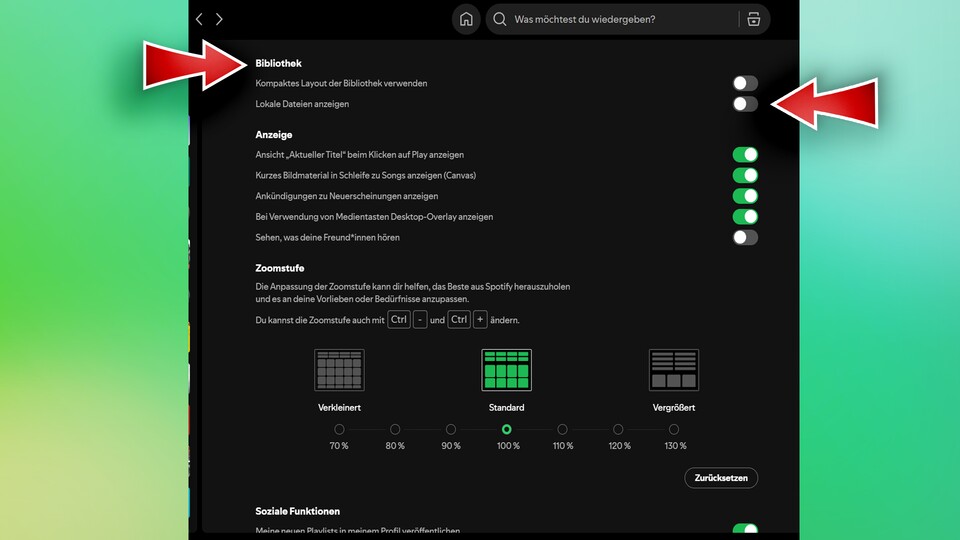Disable new release announcements toggle
Image resolution: width=960 pixels, height=540 pixels.
click(x=745, y=196)
